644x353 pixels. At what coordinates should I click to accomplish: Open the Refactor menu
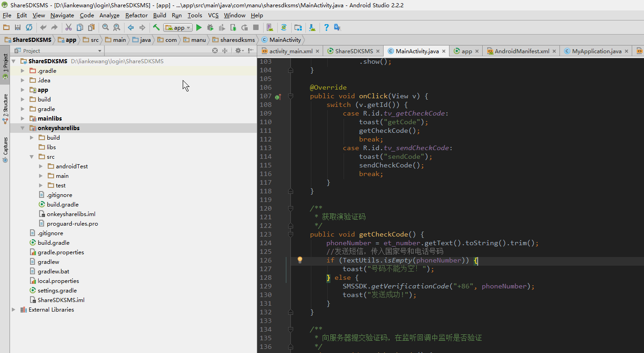[x=137, y=15]
